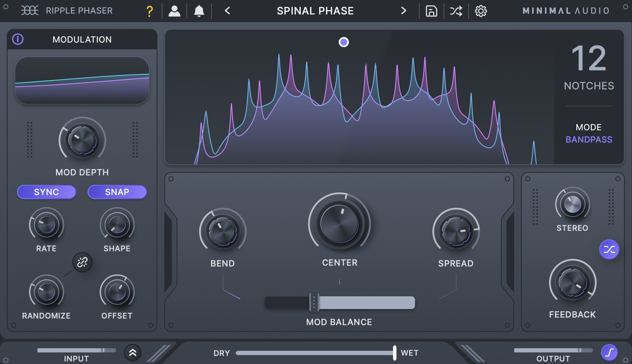Advance to the next preset

pyautogui.click(x=403, y=11)
